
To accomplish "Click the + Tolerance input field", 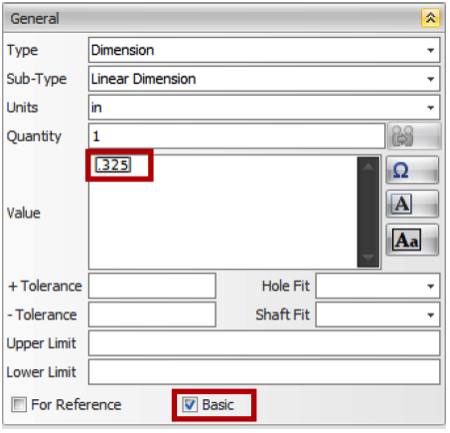I will [x=152, y=286].
